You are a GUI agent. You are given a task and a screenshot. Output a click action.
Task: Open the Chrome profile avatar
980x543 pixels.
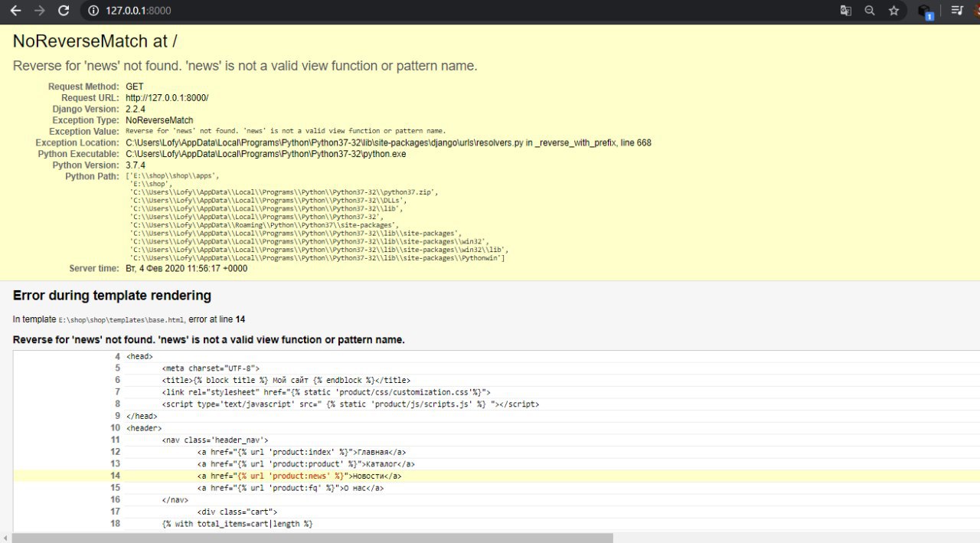976,11
